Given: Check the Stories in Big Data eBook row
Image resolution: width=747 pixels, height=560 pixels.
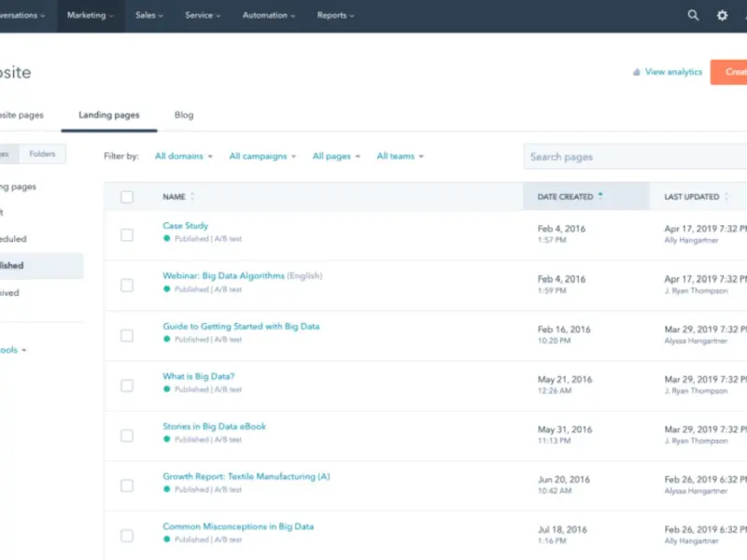Looking at the screenshot, I should pyautogui.click(x=127, y=436).
